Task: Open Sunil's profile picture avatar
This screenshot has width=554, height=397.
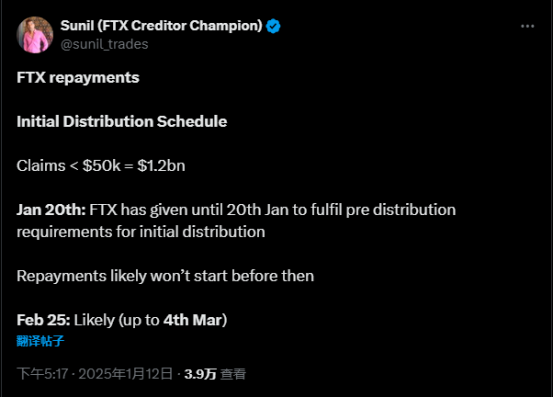Action: coord(35,35)
